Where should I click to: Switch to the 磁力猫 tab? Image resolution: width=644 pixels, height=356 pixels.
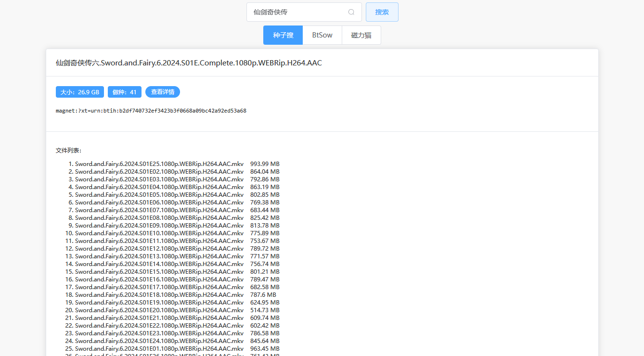(x=361, y=35)
